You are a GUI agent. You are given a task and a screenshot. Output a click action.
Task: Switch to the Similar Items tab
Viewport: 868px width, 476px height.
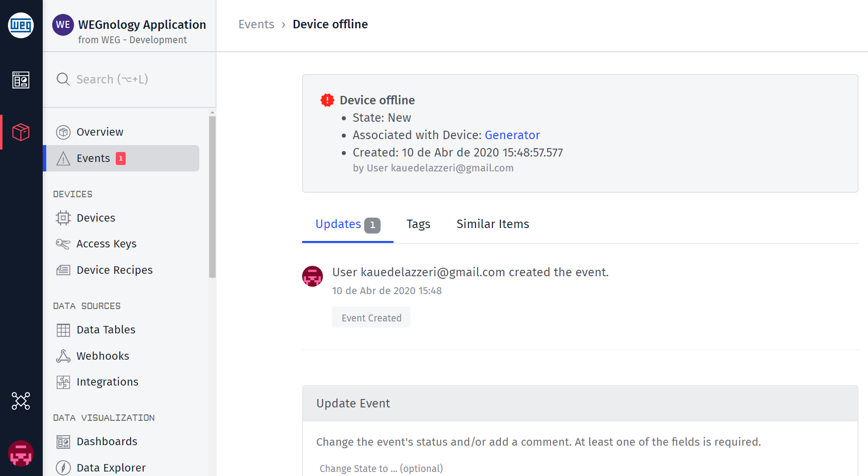tap(493, 225)
